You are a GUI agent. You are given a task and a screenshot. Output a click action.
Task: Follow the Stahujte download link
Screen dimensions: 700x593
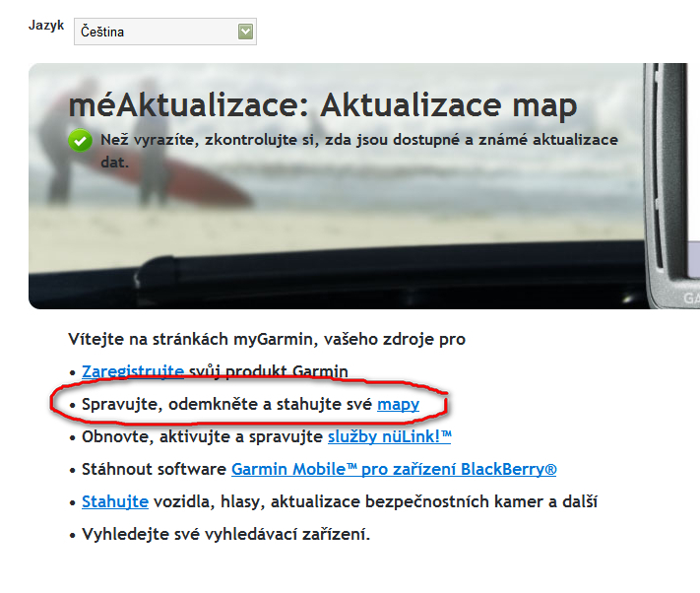115,501
